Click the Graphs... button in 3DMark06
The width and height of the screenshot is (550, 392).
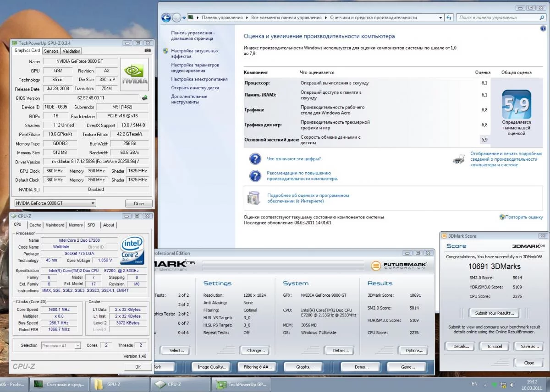tap(304, 367)
